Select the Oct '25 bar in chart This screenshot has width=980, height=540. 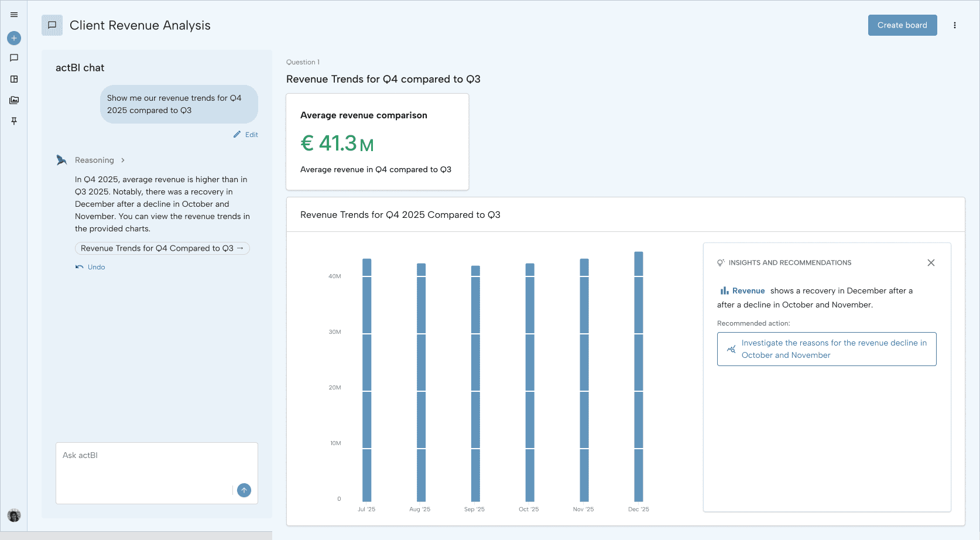click(x=530, y=382)
